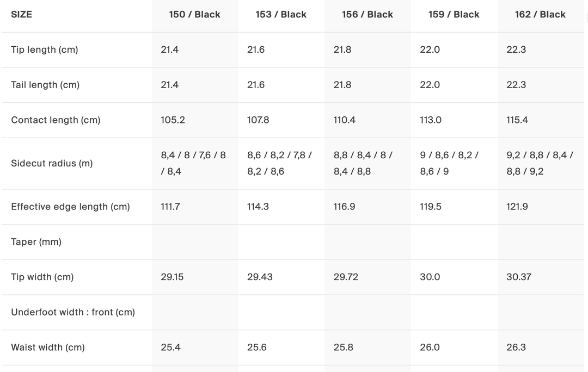Choose the 159 / Black size header

click(x=454, y=15)
